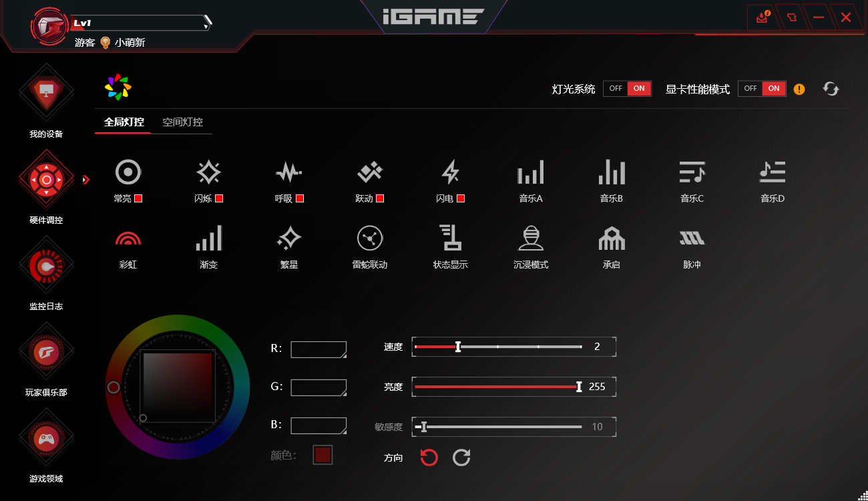Open 玩家俱乐部 player club in sidebar
This screenshot has height=501, width=868.
(46, 360)
